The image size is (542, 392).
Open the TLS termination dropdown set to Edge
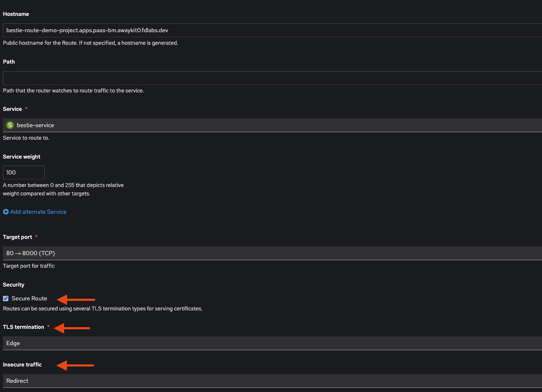click(272, 343)
